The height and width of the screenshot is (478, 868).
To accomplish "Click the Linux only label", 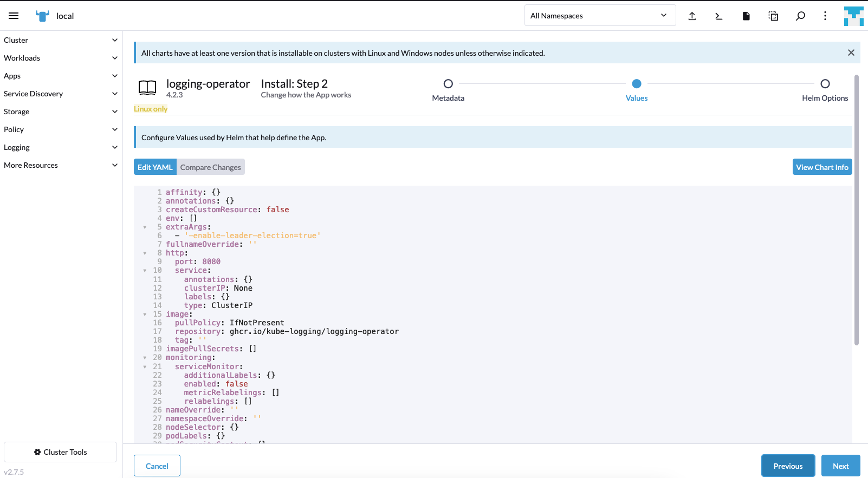I will [151, 109].
